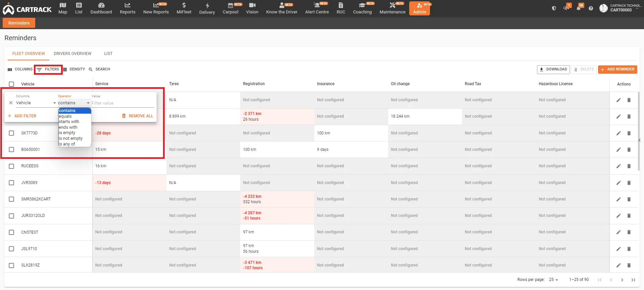This screenshot has height=290, width=644.
Task: Open the Reports menu item
Action: click(x=127, y=8)
